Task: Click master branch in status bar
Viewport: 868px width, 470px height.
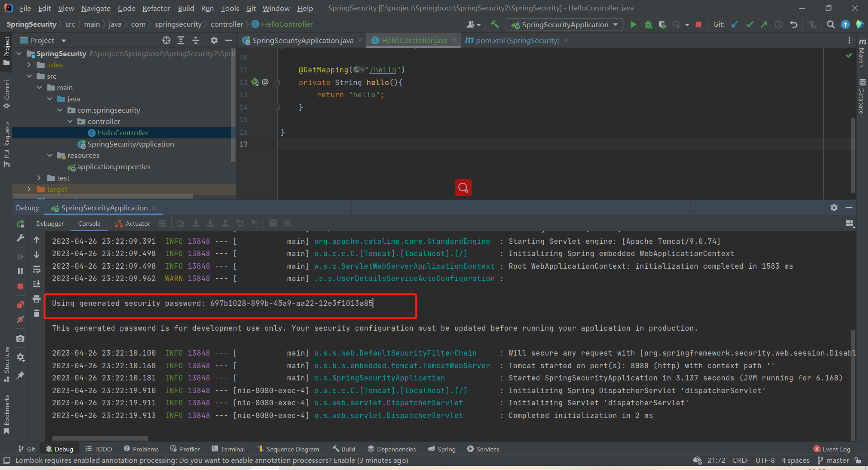Action: 833,460
